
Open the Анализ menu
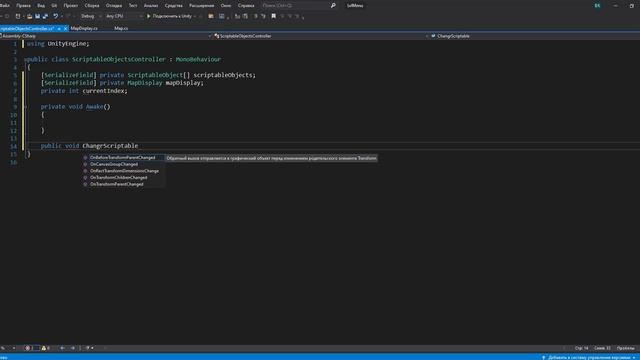151,6
